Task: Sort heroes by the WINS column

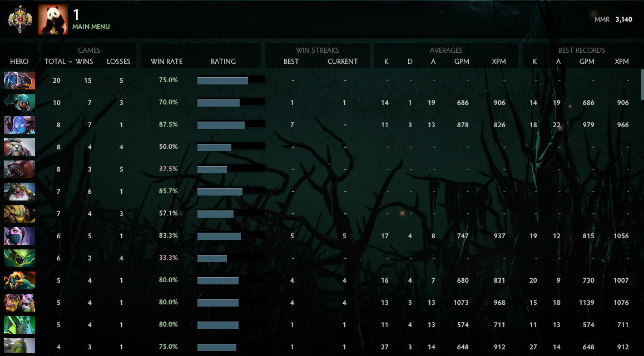Action: click(85, 62)
